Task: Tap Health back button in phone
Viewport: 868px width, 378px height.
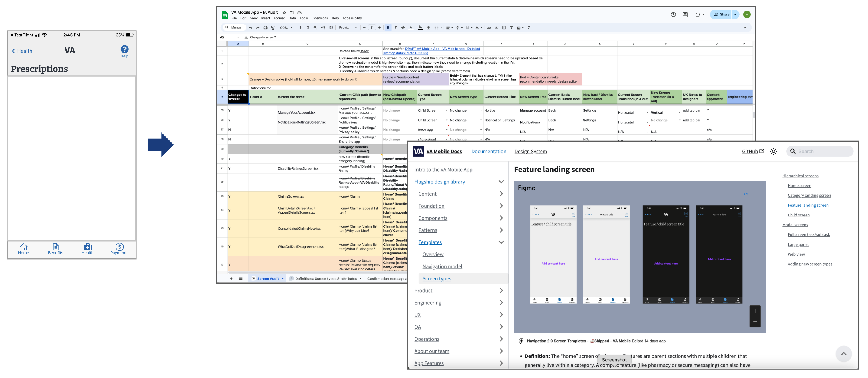Action: [x=22, y=51]
